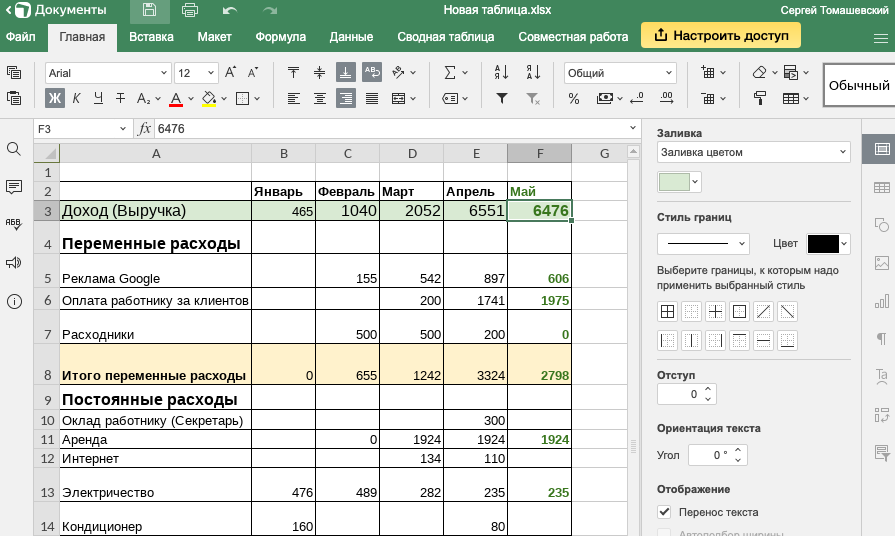Screen dimensions: 895x536
Task: Select the Обычный cell style
Action: (x=859, y=85)
